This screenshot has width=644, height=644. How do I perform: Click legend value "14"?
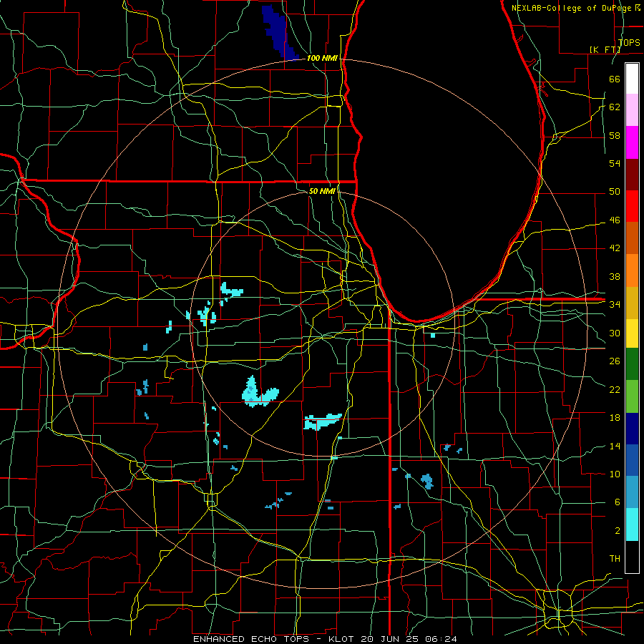pyautogui.click(x=615, y=446)
